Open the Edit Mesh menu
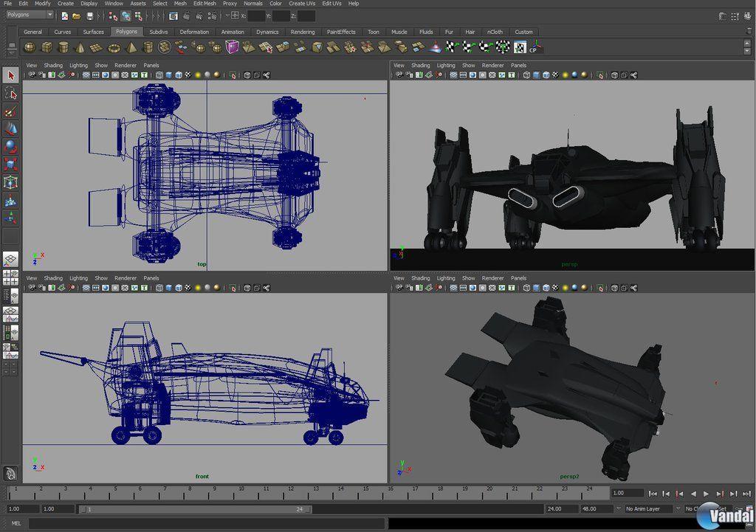756x532 pixels. pyautogui.click(x=205, y=4)
